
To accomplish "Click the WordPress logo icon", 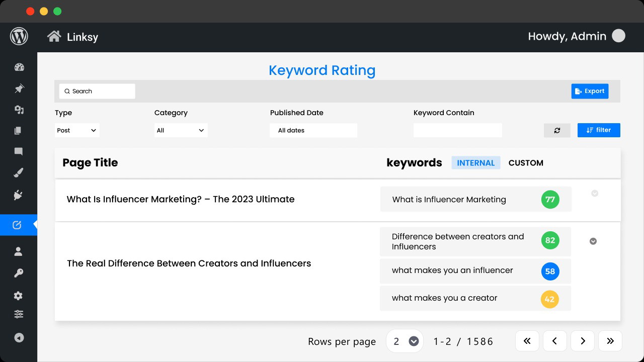I will (19, 37).
